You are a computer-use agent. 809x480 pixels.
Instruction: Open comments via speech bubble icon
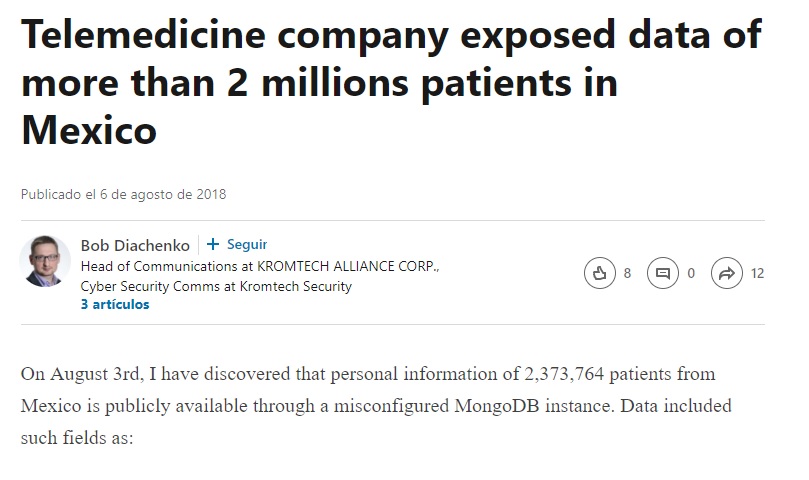[x=663, y=273]
